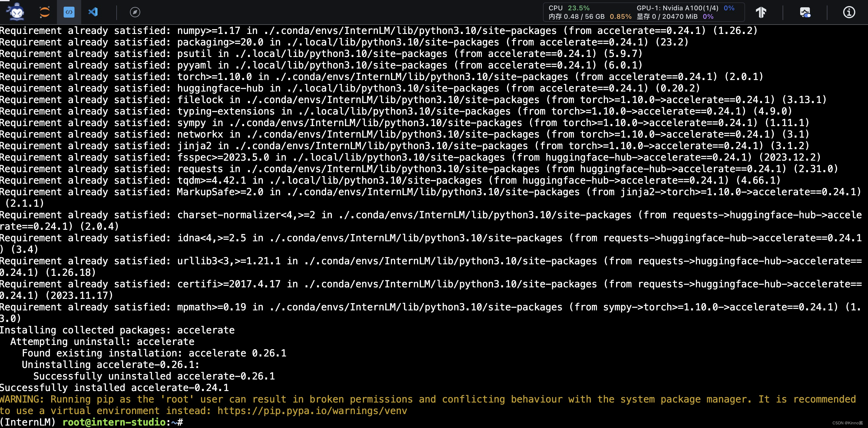Click the networkx requirement line
Image resolution: width=868 pixels, height=428 pixels.
pyautogui.click(x=404, y=134)
